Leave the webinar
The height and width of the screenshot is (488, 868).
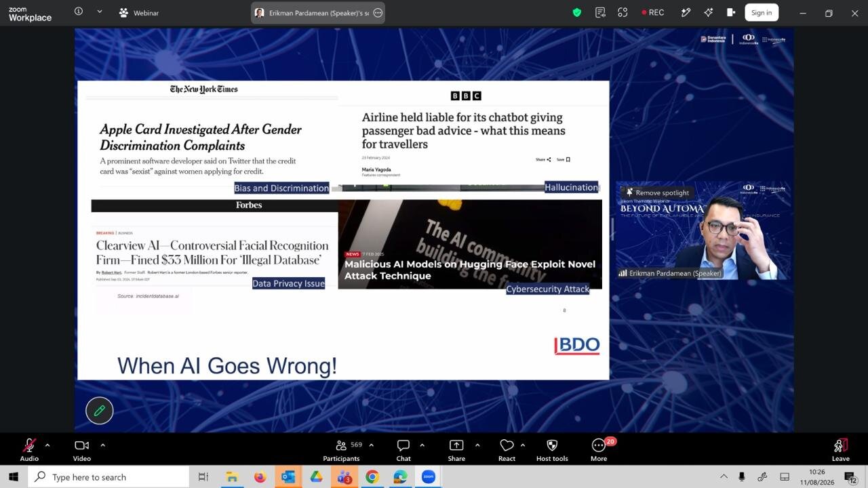point(841,449)
